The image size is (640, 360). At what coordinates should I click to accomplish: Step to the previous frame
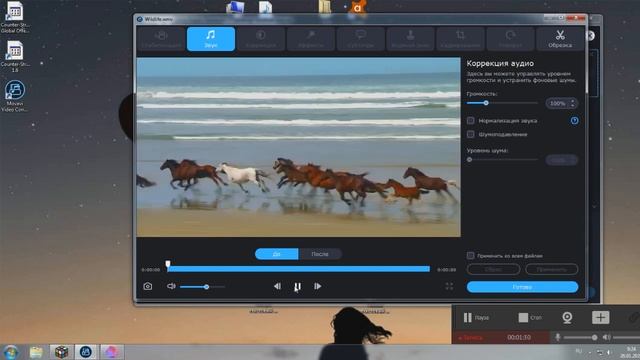click(x=277, y=287)
